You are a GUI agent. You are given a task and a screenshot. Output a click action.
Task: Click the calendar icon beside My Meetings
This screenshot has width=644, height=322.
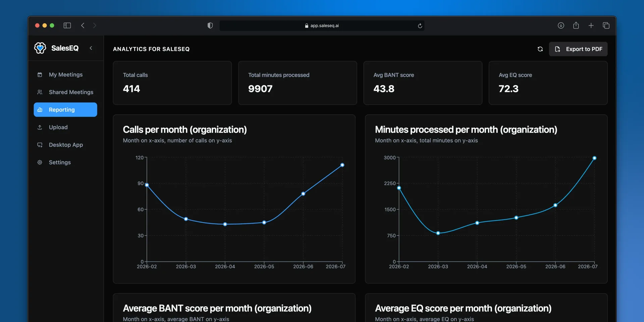(40, 74)
